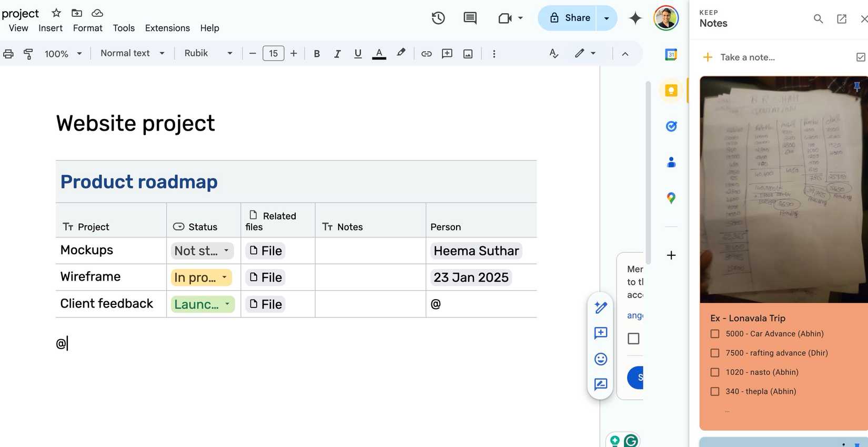Viewport: 868px width, 447px height.
Task: Check the 5000 - Car Advance checkbox
Action: click(715, 334)
